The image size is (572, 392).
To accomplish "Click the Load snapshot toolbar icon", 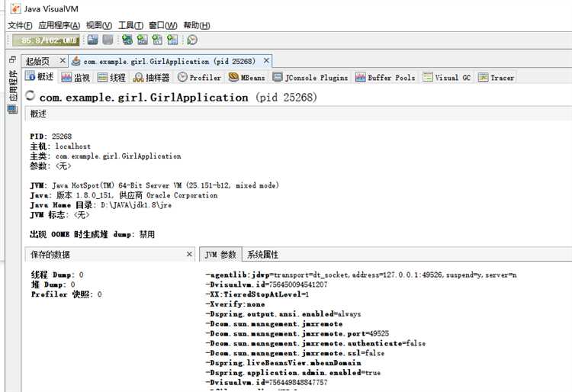I will (92, 40).
